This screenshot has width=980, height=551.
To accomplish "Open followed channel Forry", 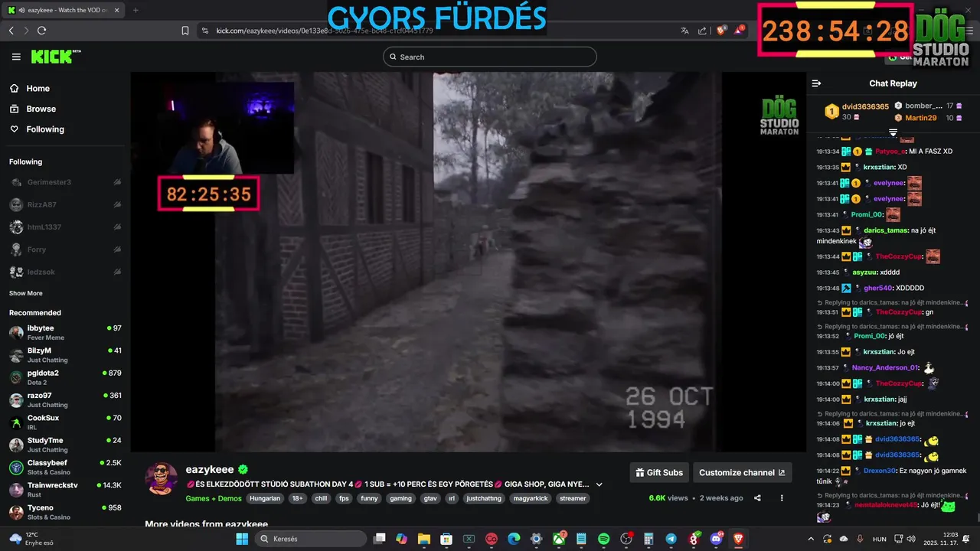I will click(65, 249).
